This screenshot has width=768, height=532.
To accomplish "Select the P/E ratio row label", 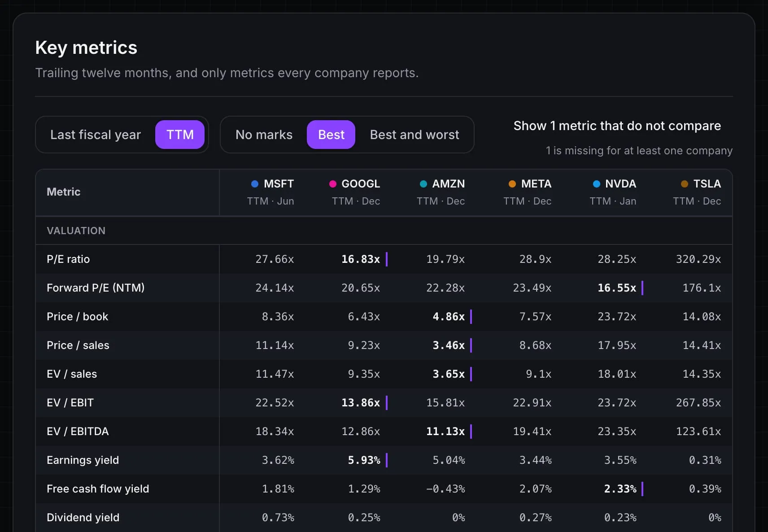I will 68,259.
